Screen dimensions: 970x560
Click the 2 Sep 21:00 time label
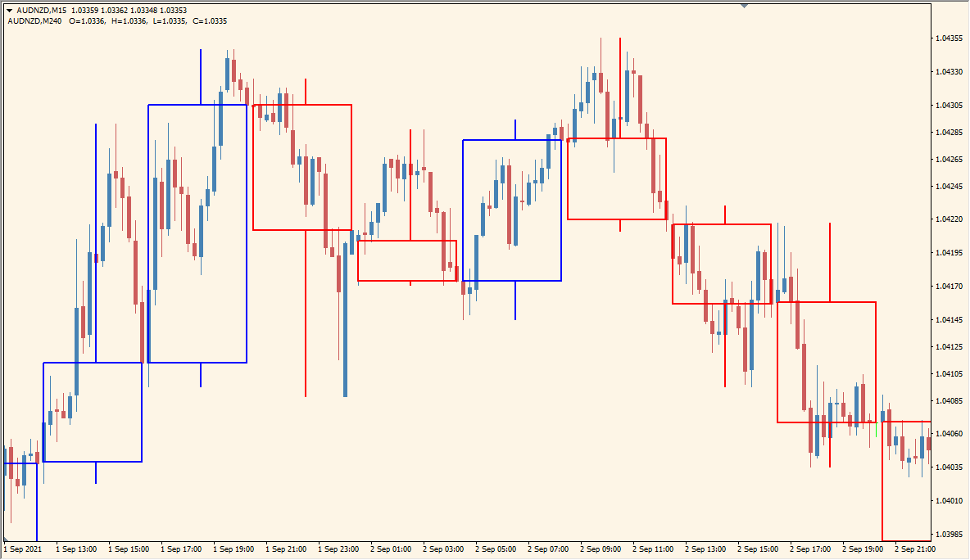click(x=914, y=549)
